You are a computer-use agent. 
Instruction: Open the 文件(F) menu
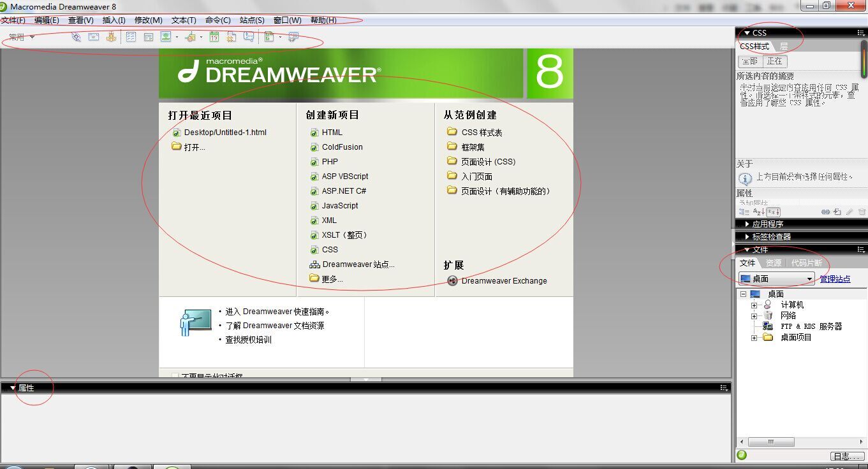click(x=13, y=20)
